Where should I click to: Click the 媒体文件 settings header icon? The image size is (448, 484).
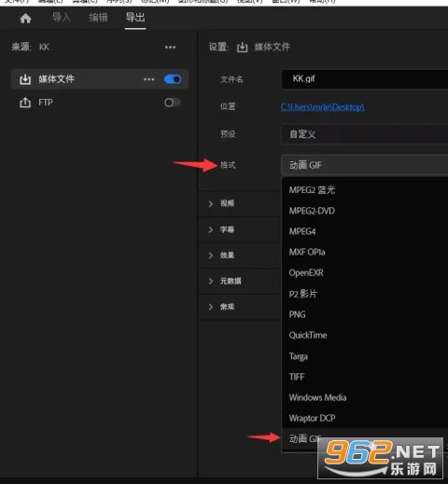click(243, 48)
